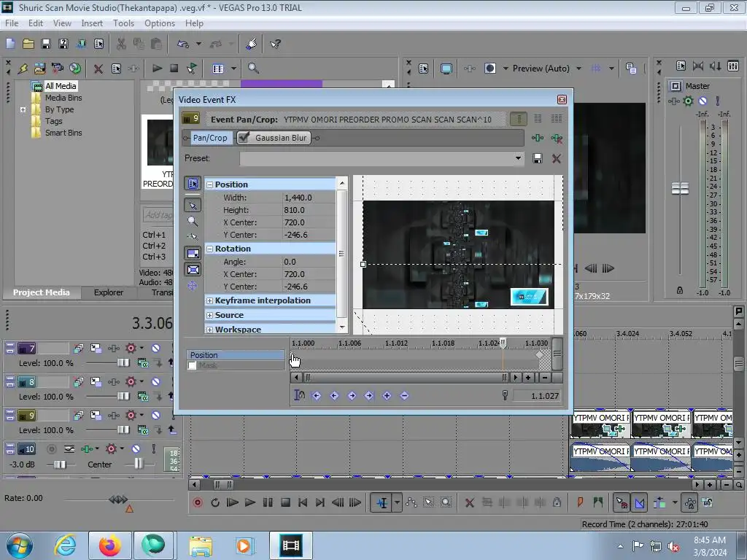Image resolution: width=747 pixels, height=560 pixels.
Task: Click the Cut scissors icon in toolbar
Action: (121, 44)
